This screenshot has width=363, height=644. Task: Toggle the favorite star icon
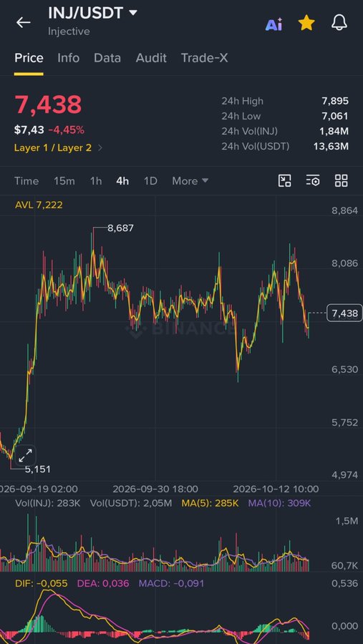coord(306,24)
